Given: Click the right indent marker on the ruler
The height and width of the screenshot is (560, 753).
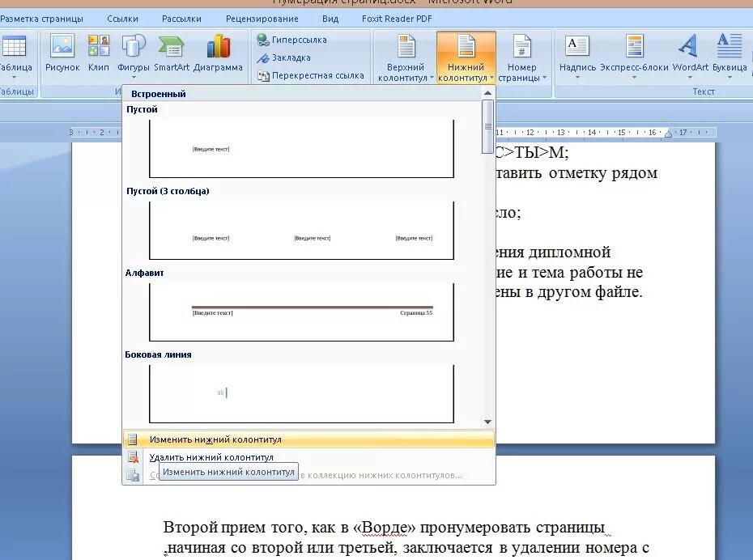Looking at the screenshot, I should 668,134.
